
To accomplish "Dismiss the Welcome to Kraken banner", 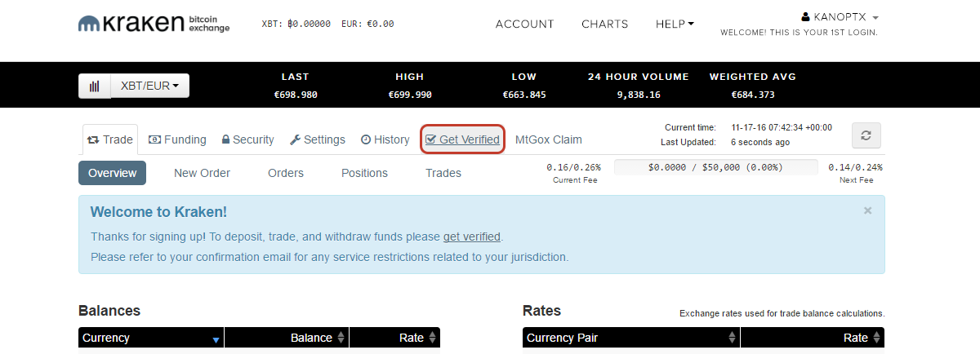I will coord(867,210).
